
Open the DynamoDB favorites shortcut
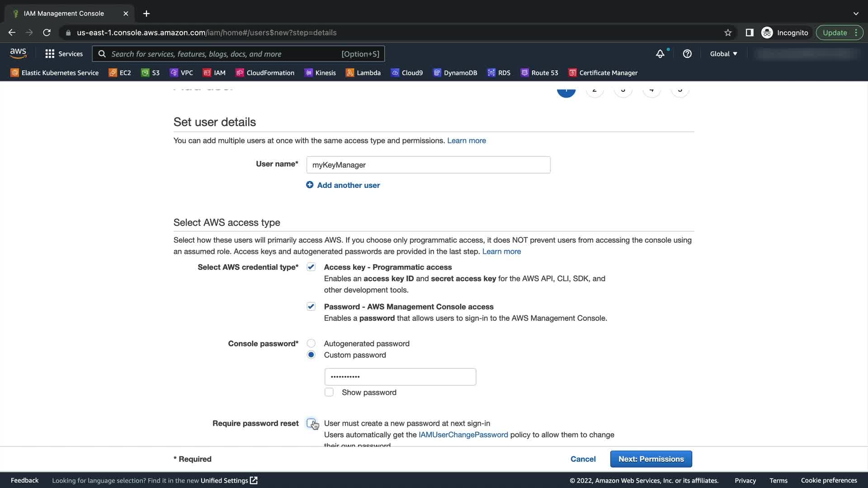click(x=455, y=73)
